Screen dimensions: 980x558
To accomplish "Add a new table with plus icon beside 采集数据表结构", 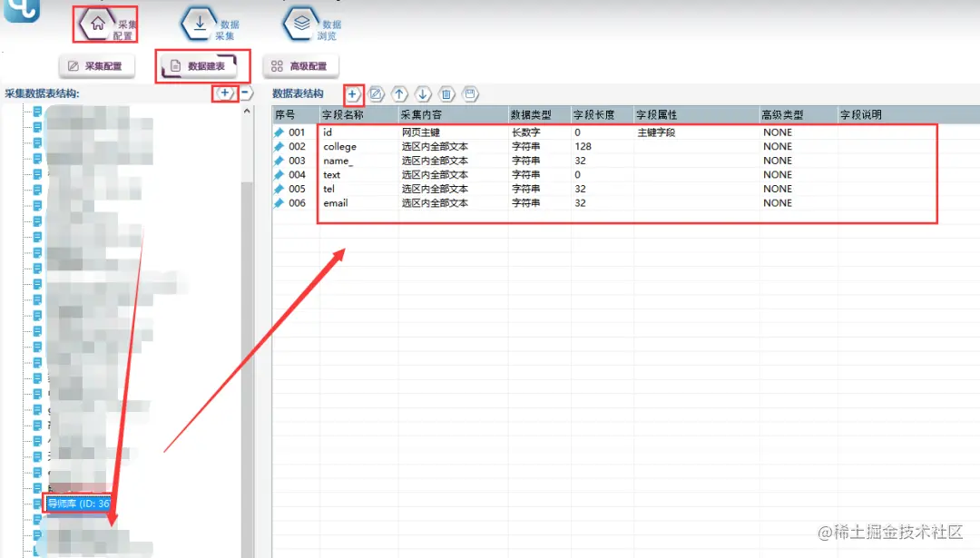I will (224, 93).
